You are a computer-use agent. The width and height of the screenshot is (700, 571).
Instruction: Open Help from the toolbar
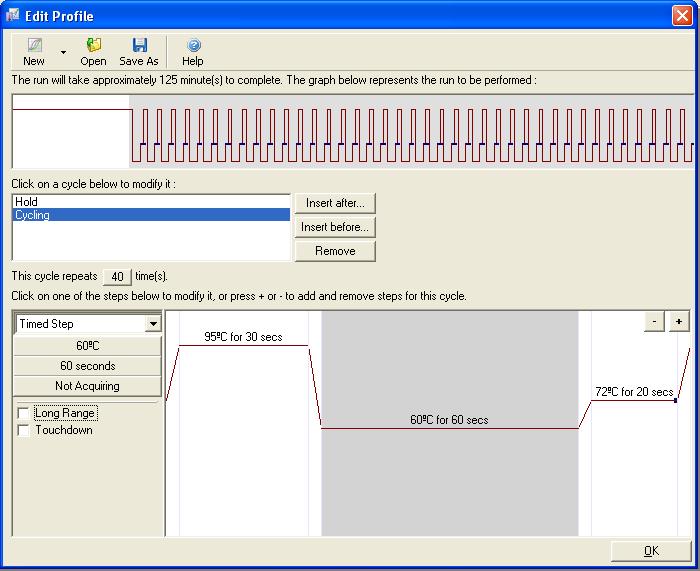click(193, 51)
